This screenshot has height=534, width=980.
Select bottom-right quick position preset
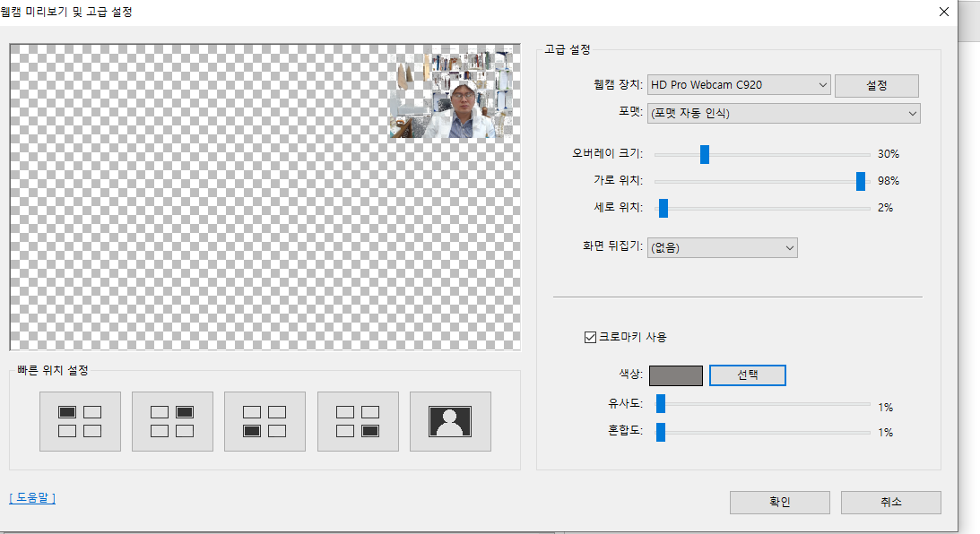358,422
